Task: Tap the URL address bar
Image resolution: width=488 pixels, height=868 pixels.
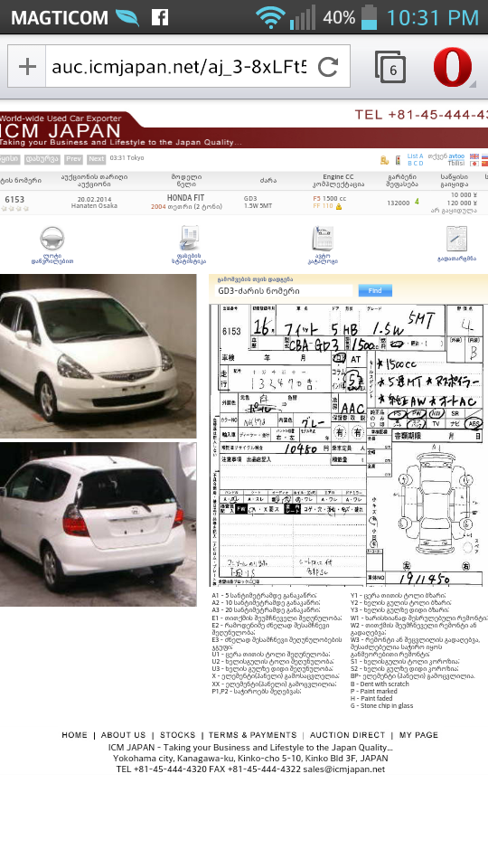Action: (x=179, y=66)
